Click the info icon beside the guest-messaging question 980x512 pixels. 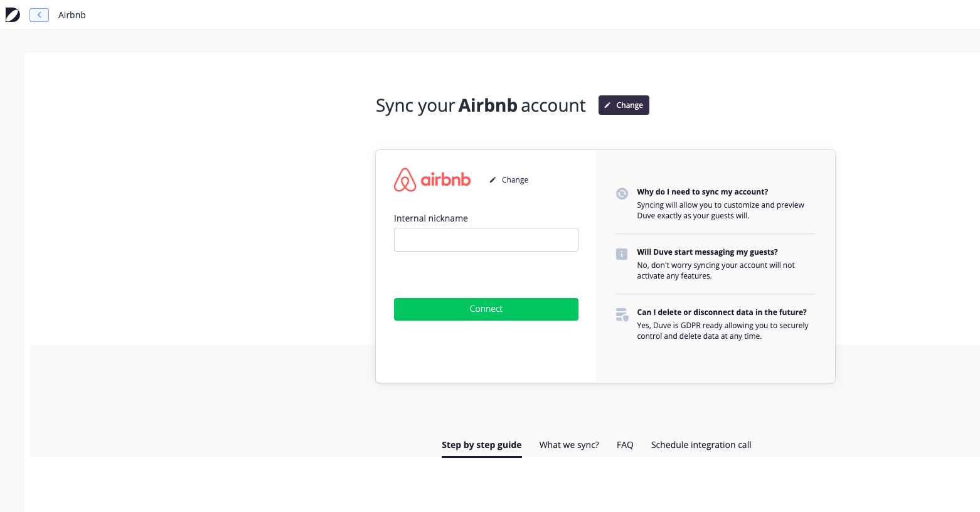point(622,254)
